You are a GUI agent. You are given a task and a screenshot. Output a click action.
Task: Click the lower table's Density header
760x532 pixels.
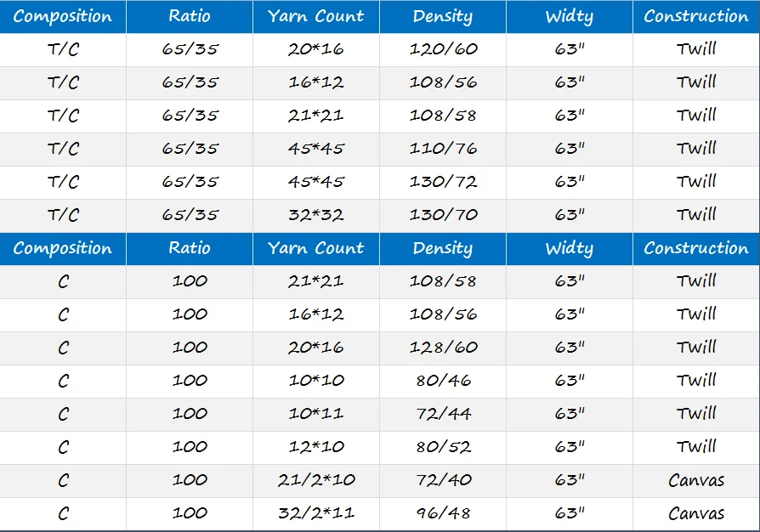pyautogui.click(x=443, y=249)
